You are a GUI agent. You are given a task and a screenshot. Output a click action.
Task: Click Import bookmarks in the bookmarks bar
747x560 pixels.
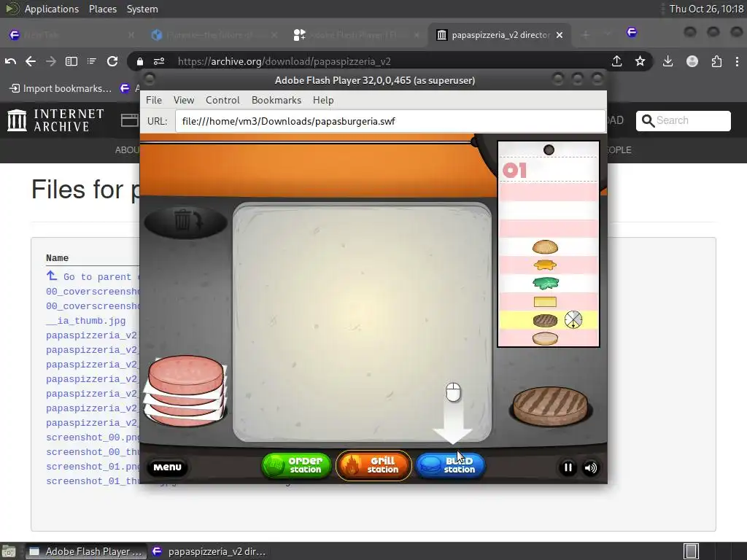click(x=61, y=88)
